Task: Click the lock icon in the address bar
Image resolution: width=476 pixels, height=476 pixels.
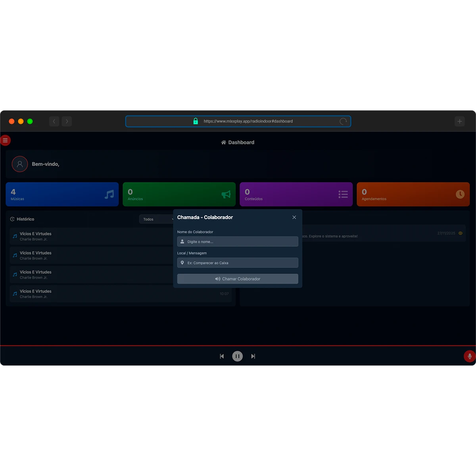Action: (196, 121)
